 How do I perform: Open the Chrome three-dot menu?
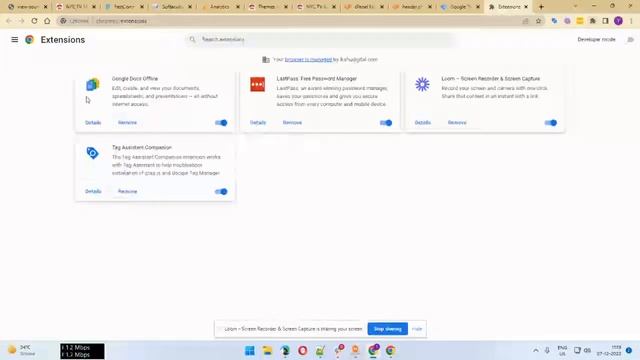pyautogui.click(x=631, y=21)
